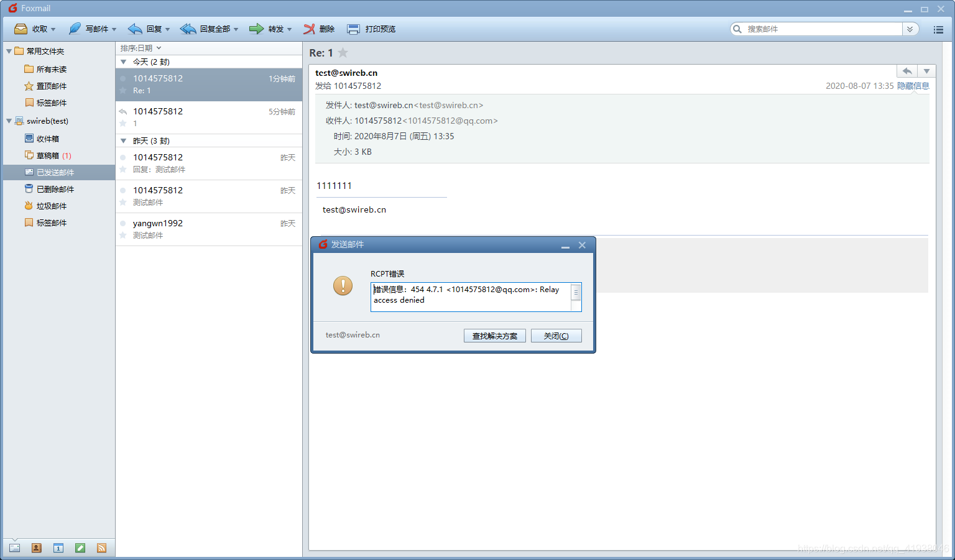Viewport: 955px width, 560px height.
Task: Open the 回复 dropdown arrow
Action: (x=168, y=29)
